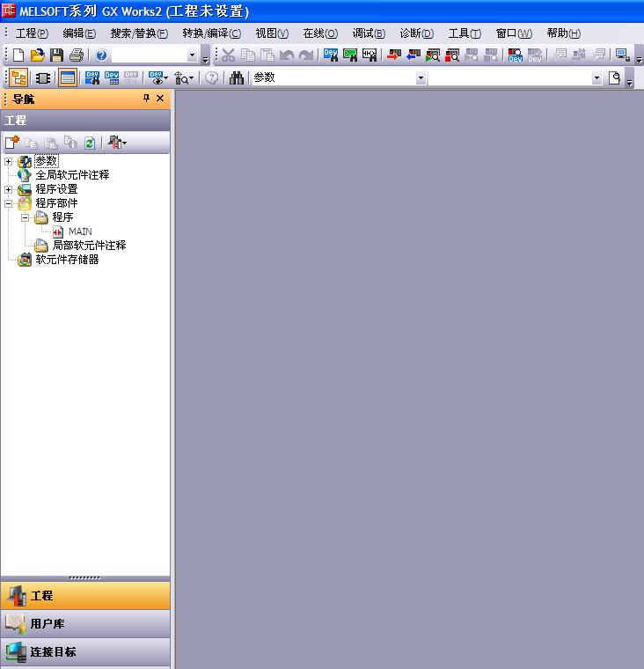Click the binoculars search icon

[x=237, y=77]
